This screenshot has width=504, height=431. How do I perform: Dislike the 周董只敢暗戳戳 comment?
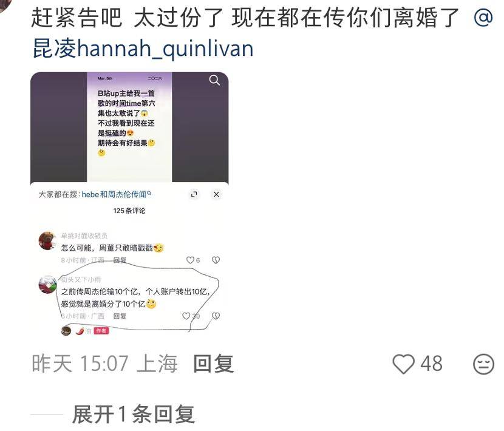216,260
